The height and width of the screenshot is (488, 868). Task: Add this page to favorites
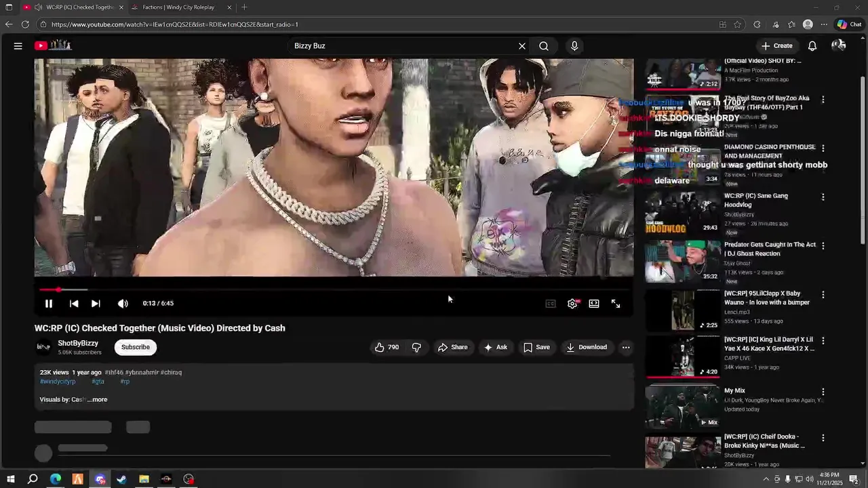[x=738, y=24]
